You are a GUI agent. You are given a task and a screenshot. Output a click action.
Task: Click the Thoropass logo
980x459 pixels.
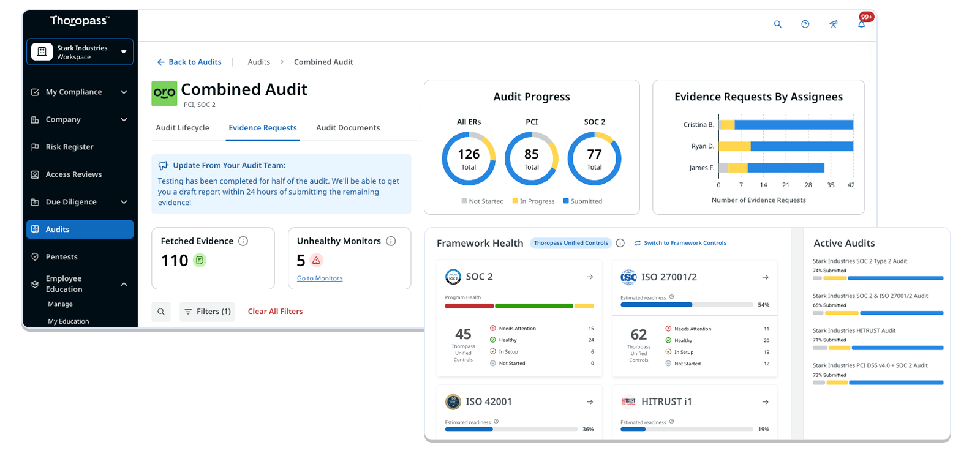pos(80,21)
